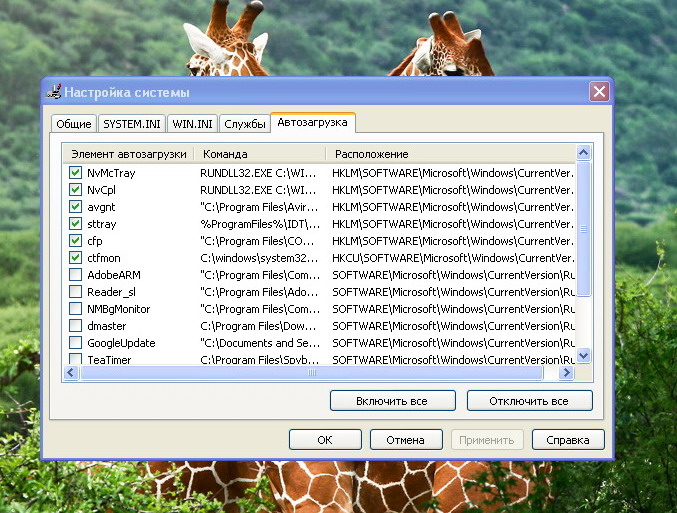The image size is (677, 513).
Task: Click the vertical scrollbar down arrow
Action: [x=584, y=357]
